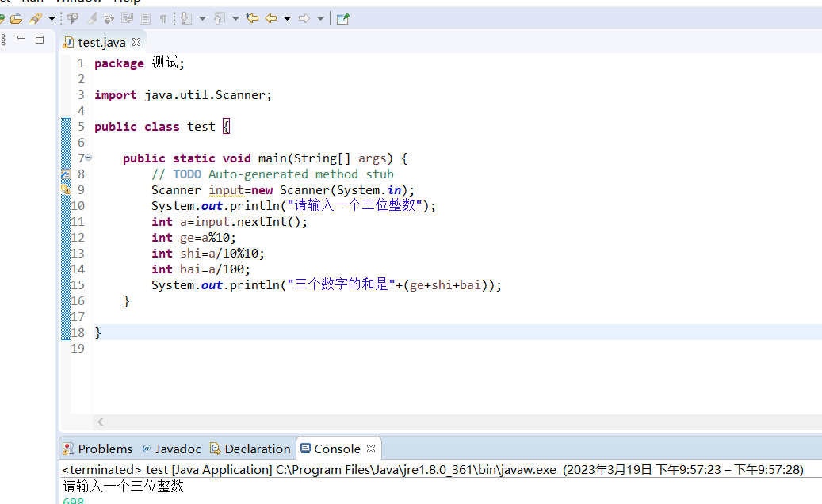822x504 pixels.
Task: Click the class name 'test' on line 5
Action: tap(201, 127)
